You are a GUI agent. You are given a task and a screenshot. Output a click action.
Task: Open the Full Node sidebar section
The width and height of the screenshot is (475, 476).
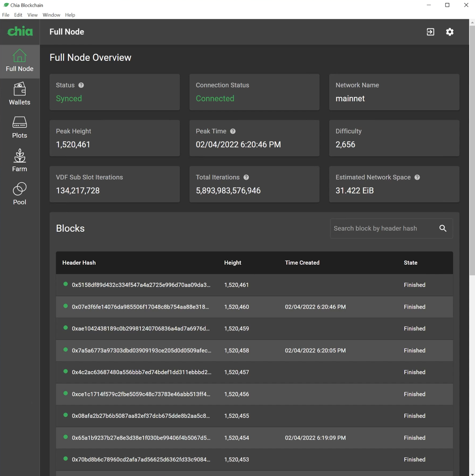point(20,61)
